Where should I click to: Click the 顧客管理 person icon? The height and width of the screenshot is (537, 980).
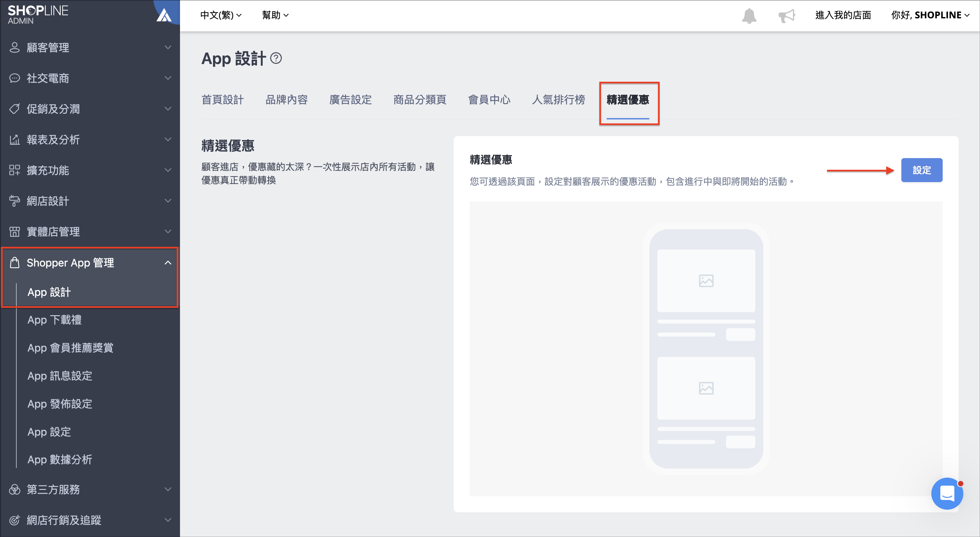point(14,48)
